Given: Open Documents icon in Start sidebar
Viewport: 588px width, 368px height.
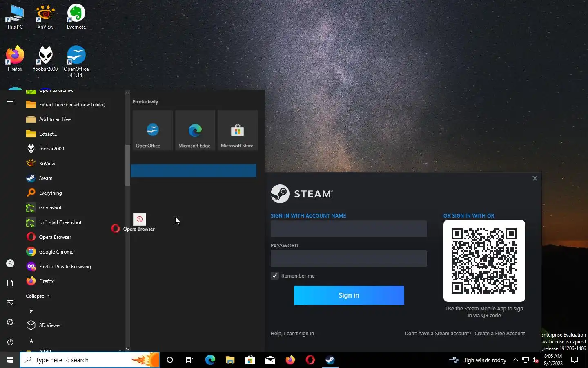Looking at the screenshot, I should 10,283.
